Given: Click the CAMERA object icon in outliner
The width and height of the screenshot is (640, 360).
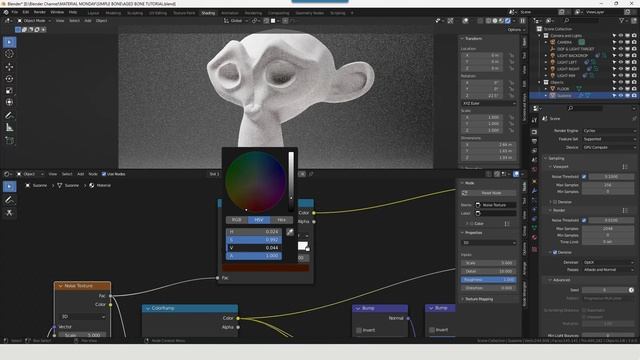Looking at the screenshot, I should click(553, 42).
